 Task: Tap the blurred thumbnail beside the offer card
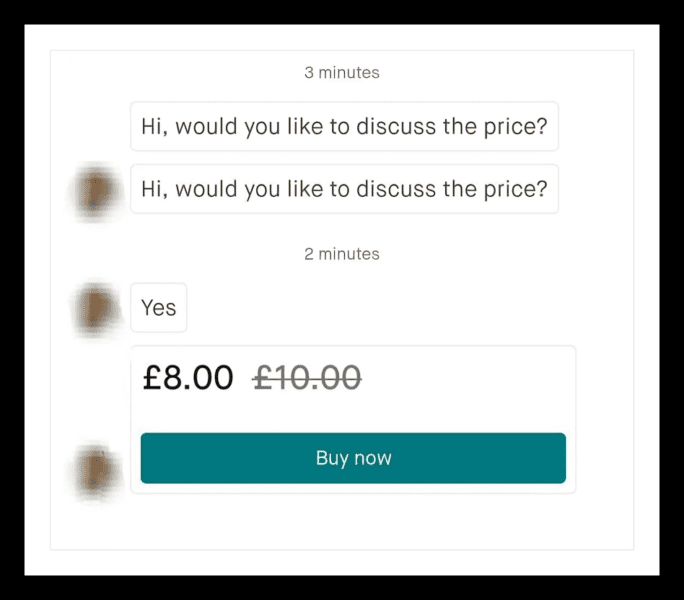pos(96,471)
